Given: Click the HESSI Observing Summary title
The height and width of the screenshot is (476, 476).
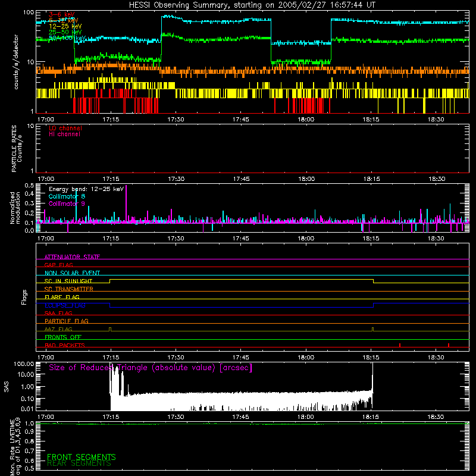Looking at the screenshot, I should click(252, 5).
